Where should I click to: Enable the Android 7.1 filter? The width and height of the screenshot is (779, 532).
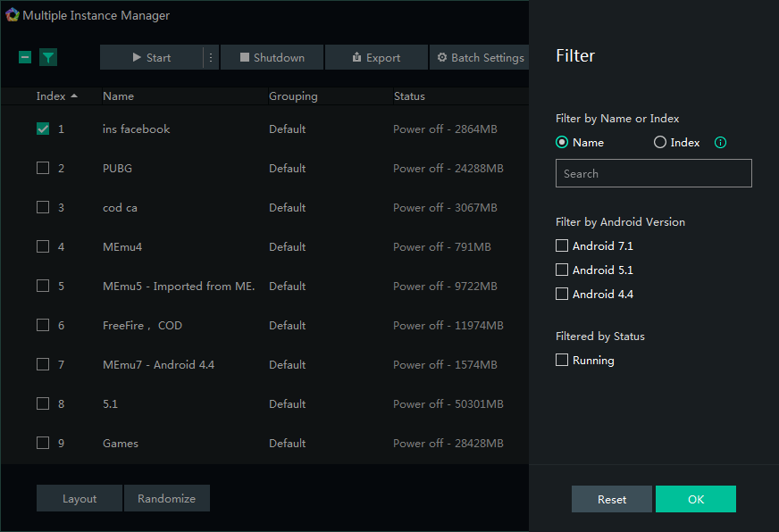click(x=562, y=245)
